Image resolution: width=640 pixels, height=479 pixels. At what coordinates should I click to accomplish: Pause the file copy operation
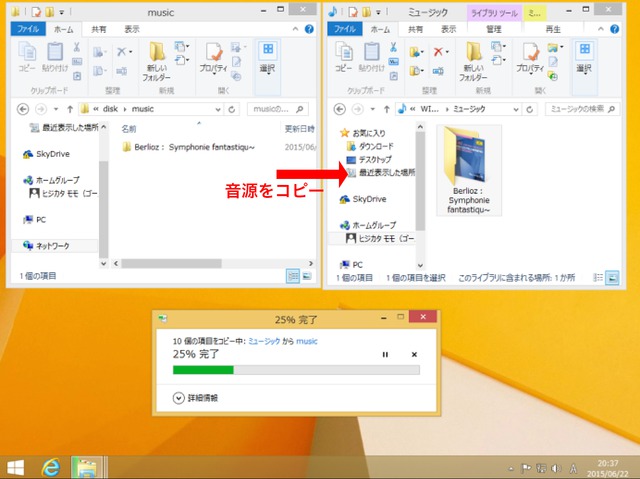(x=385, y=355)
